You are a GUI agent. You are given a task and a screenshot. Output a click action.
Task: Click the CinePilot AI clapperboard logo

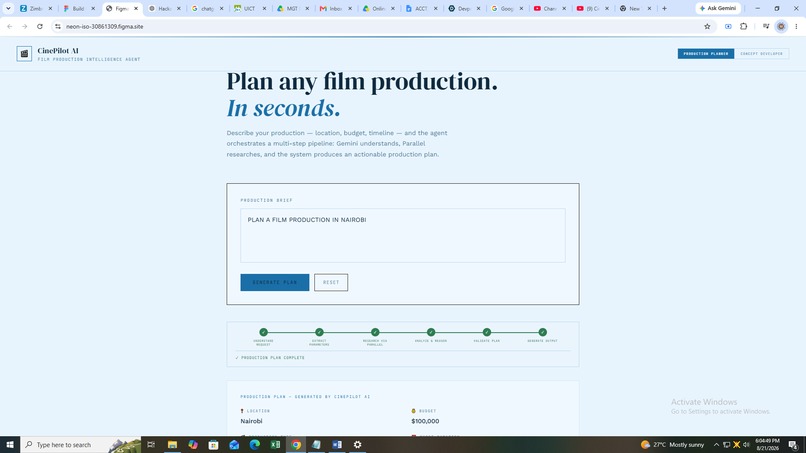24,53
